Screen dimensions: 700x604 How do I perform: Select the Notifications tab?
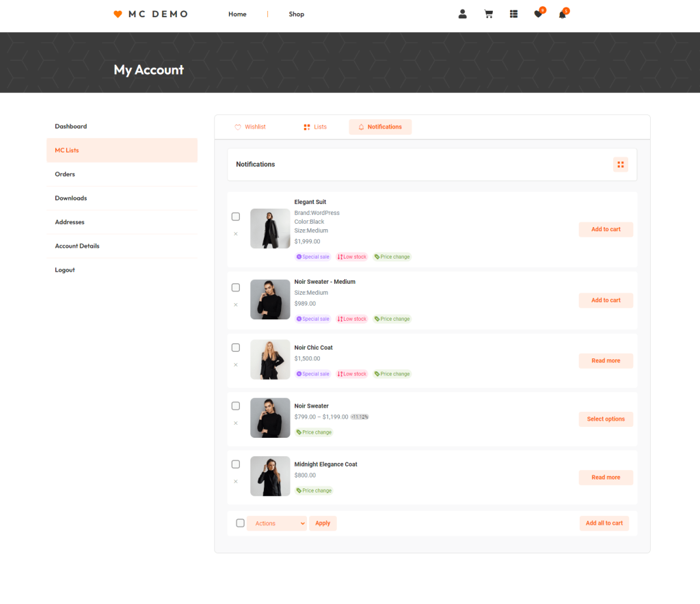click(x=380, y=127)
